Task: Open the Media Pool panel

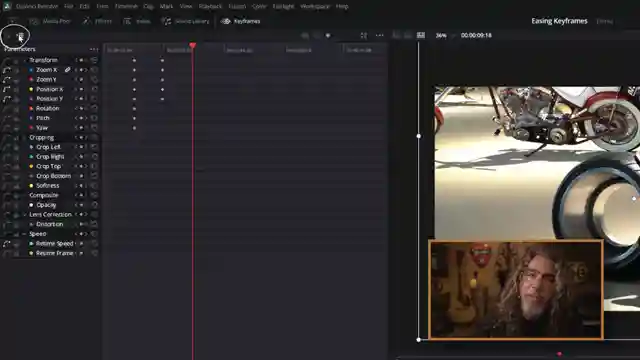Action: coord(51,21)
